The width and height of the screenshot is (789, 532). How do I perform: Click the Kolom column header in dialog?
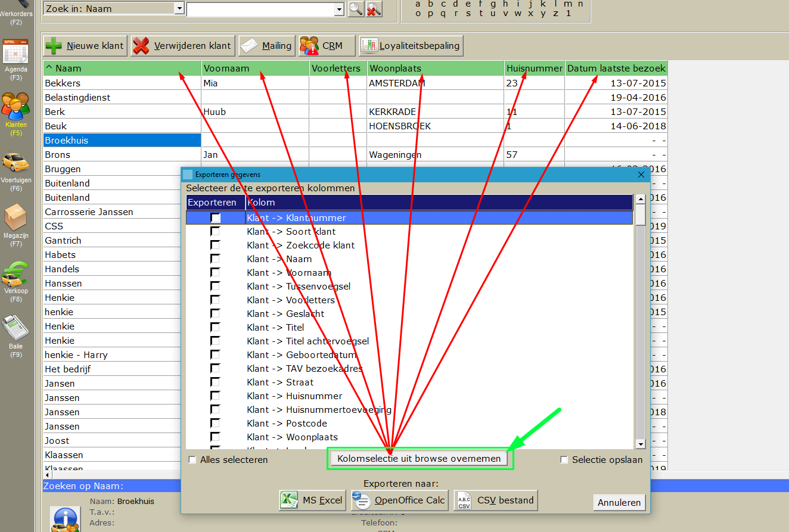pyautogui.click(x=439, y=203)
